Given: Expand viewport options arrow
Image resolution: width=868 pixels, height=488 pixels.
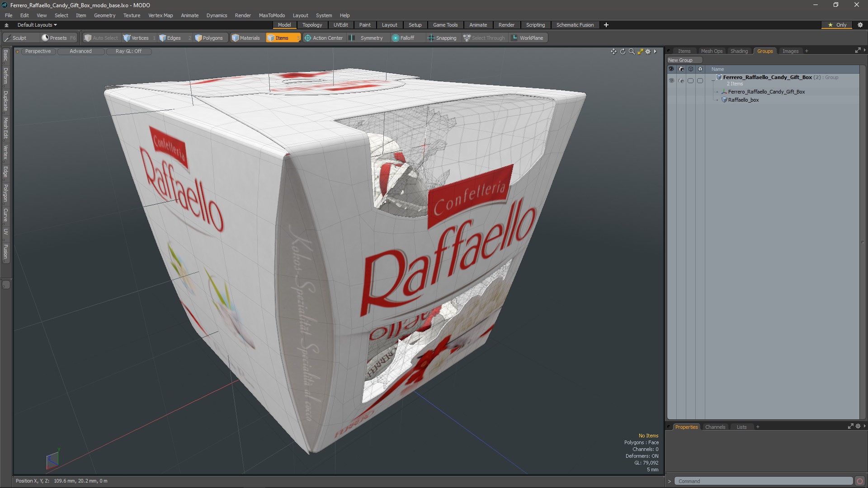Looking at the screenshot, I should 655,52.
